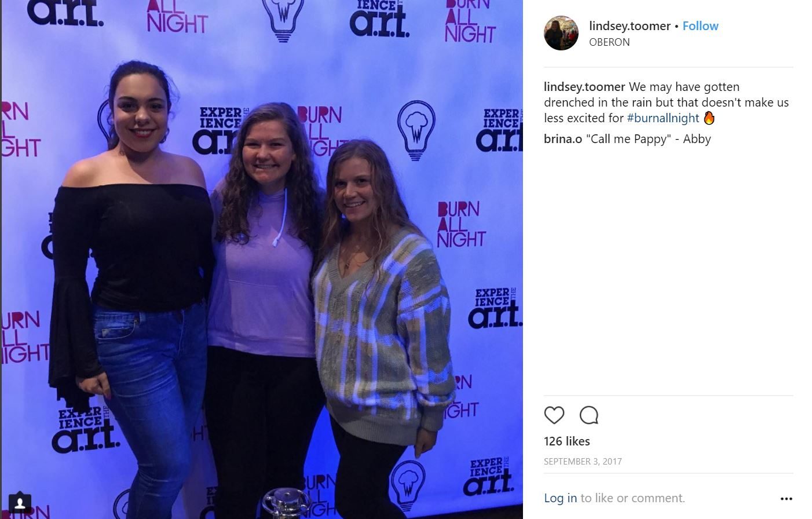Click the "to like or comment" text
Screen dimensions: 812x519
[x=632, y=498]
